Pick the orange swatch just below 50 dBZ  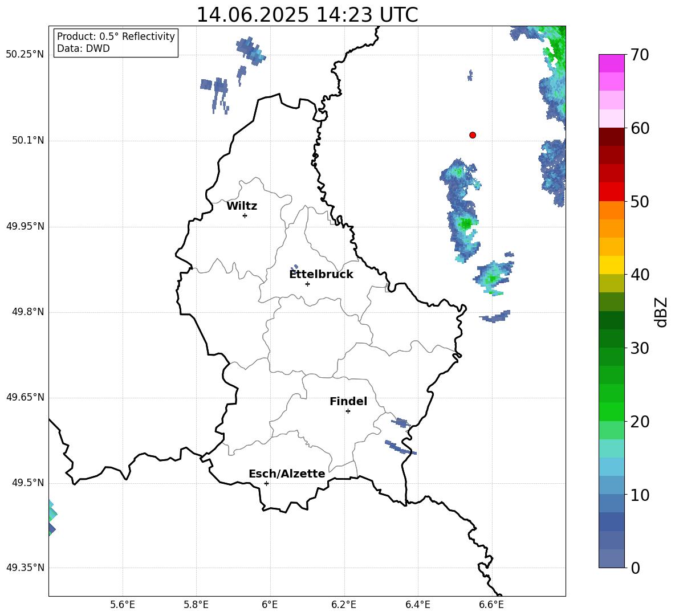point(611,210)
